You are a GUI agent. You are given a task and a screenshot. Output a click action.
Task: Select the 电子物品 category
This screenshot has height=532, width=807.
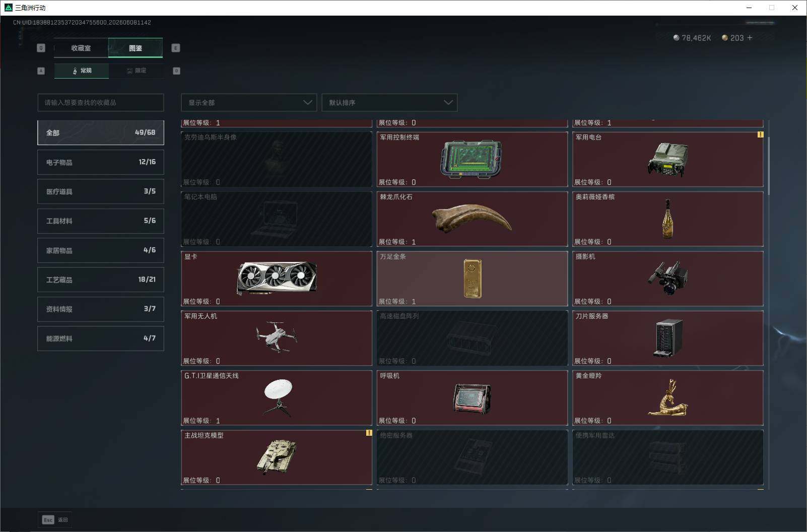(101, 162)
